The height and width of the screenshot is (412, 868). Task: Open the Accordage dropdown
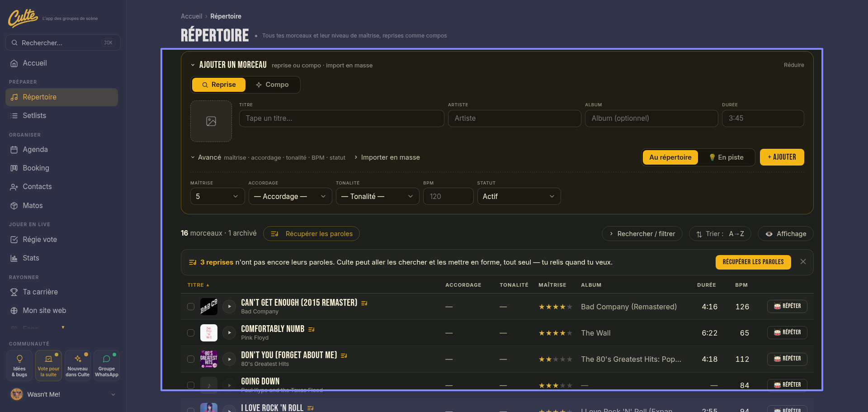click(290, 196)
